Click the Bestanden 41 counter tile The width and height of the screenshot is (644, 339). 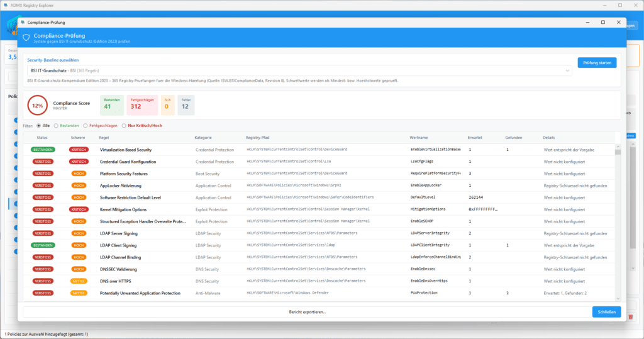pyautogui.click(x=112, y=105)
